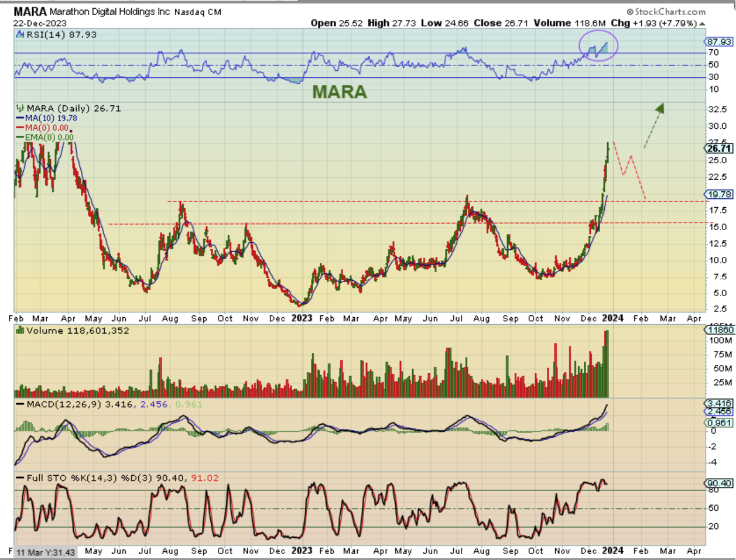The height and width of the screenshot is (560, 736).
Task: Click the 30.0 price axis label
Action: pos(717,126)
